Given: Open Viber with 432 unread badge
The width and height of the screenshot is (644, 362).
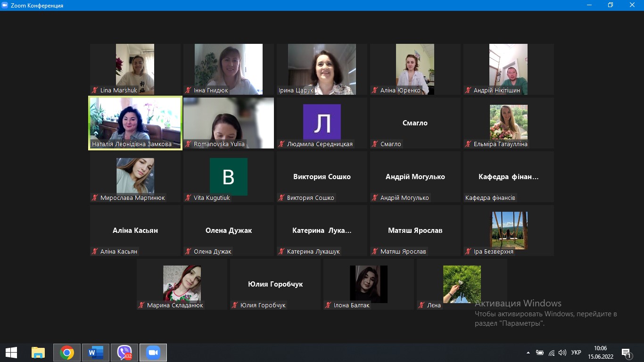Looking at the screenshot, I should click(124, 353).
